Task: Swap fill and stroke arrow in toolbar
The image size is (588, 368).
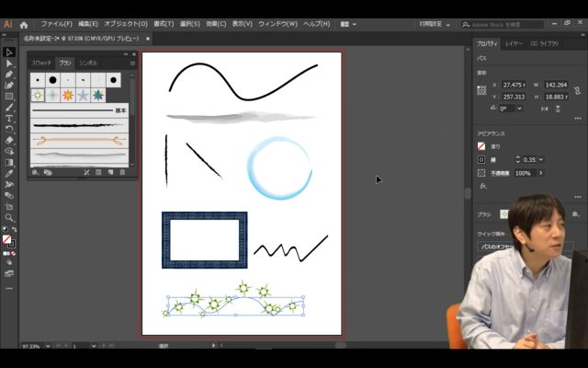Action: 15,229
